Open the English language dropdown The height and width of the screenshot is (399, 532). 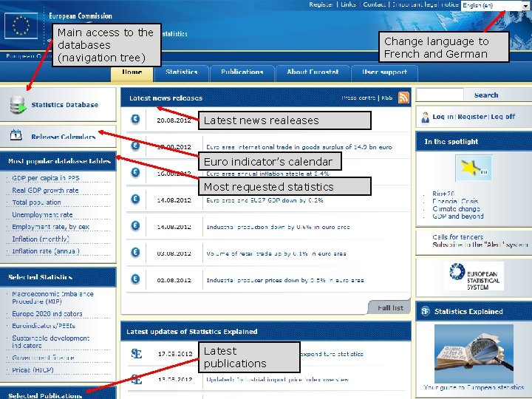494,5
